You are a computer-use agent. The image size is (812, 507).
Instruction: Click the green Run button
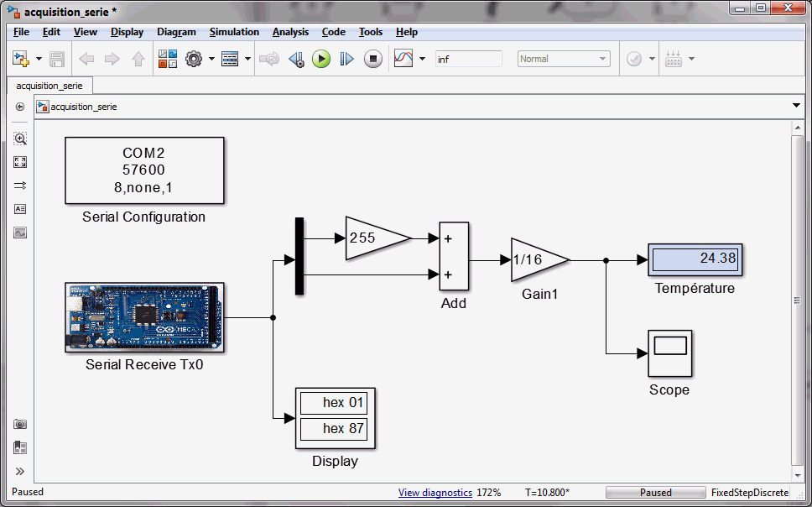321,59
